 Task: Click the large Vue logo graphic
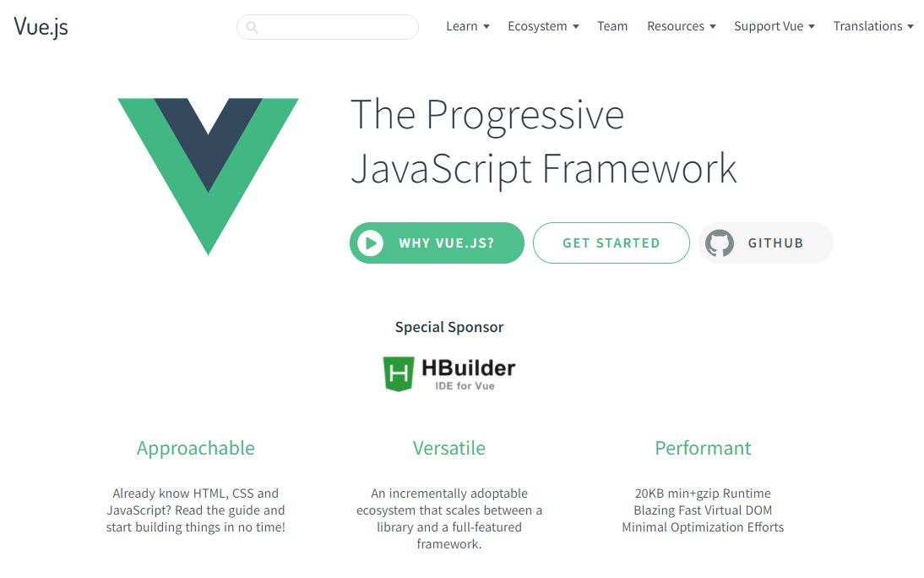tap(208, 177)
